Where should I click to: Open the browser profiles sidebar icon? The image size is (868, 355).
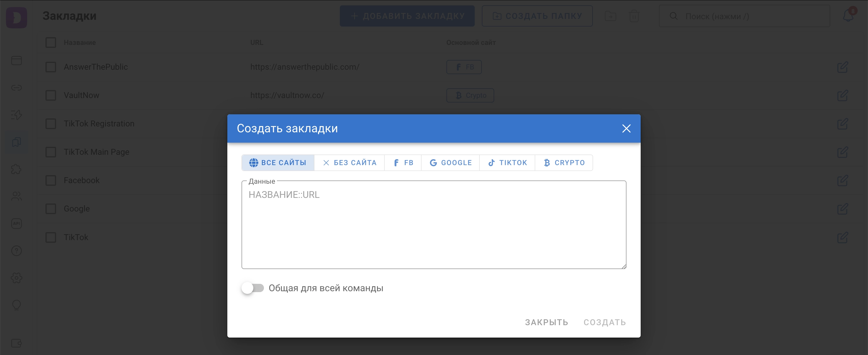[x=17, y=61]
